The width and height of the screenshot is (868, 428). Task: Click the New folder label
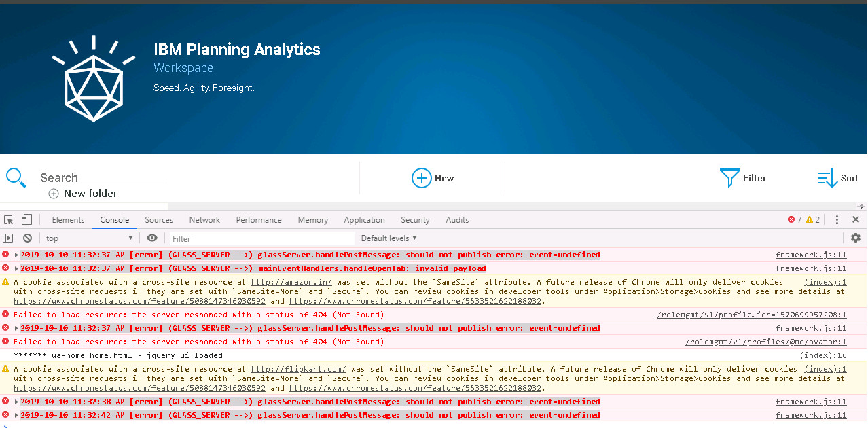click(90, 194)
